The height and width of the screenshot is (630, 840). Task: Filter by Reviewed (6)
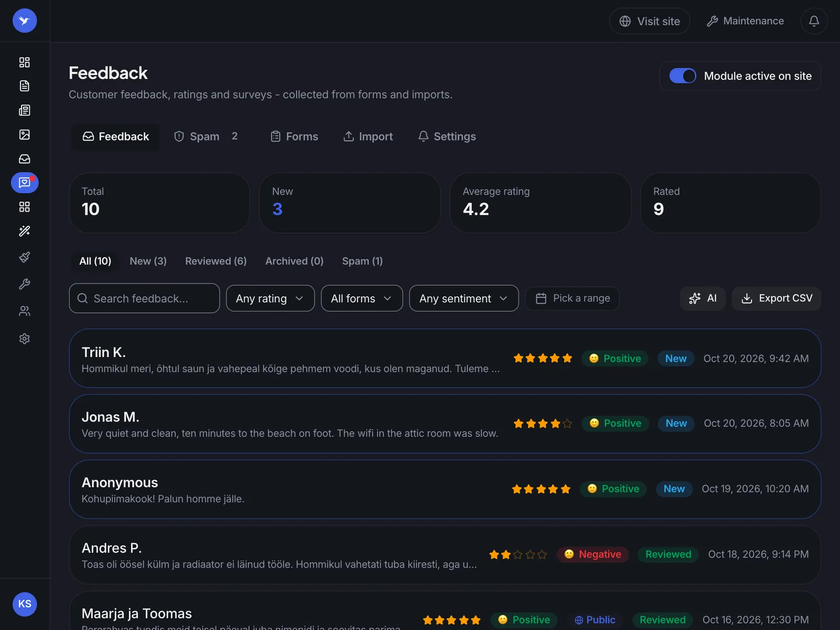coord(216,261)
